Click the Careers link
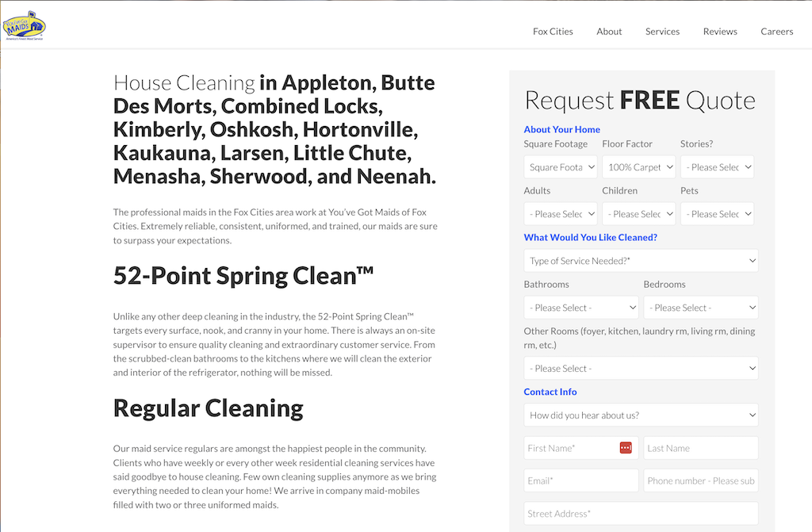 tap(777, 31)
